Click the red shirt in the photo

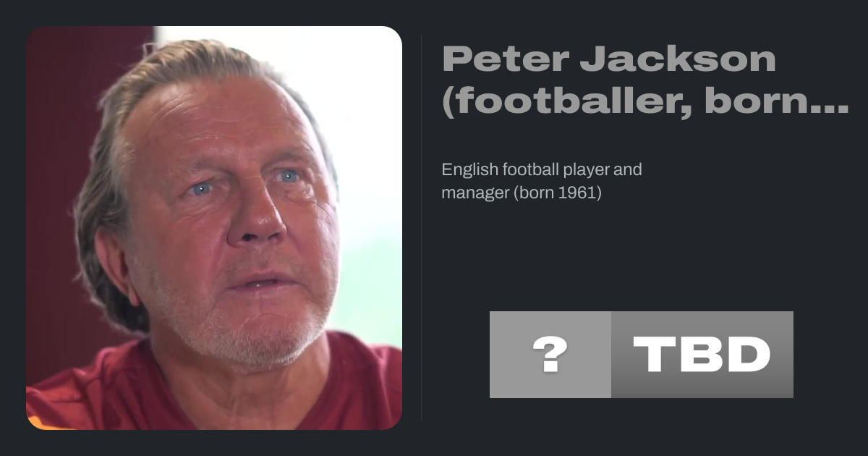(347, 391)
